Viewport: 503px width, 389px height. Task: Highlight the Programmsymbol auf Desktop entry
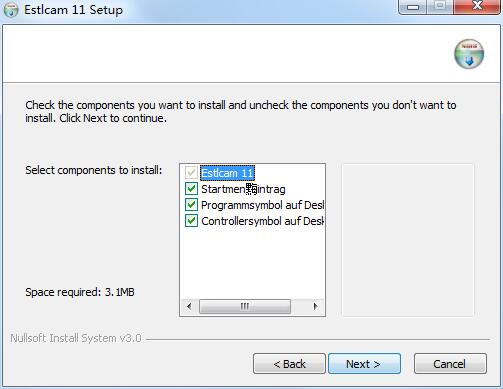262,205
